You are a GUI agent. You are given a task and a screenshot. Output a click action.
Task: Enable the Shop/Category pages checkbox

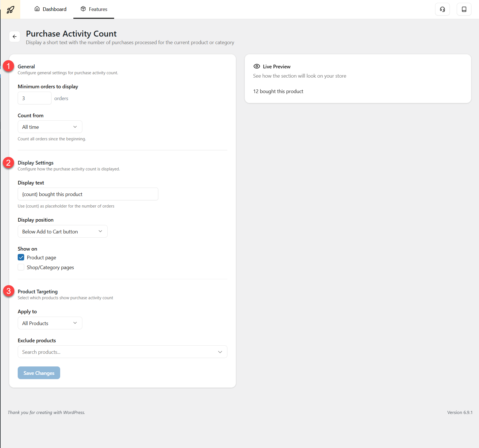pos(21,267)
